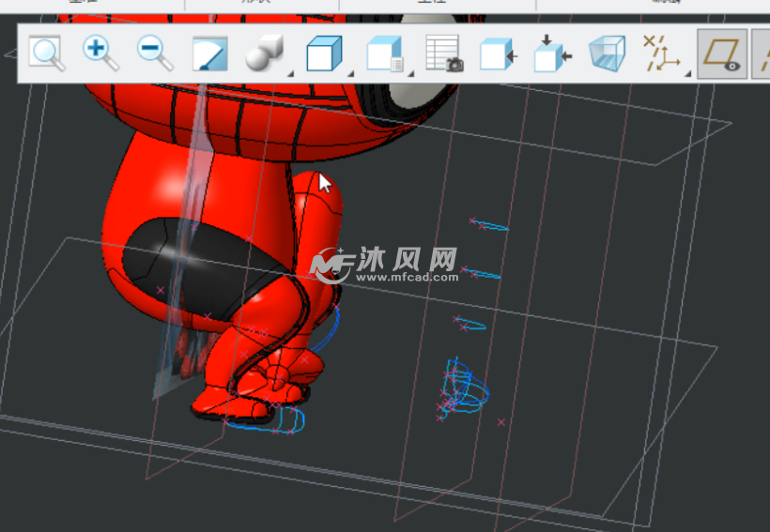The width and height of the screenshot is (770, 532).
Task: Toggle datum plane display eye icon
Action: pos(722,53)
